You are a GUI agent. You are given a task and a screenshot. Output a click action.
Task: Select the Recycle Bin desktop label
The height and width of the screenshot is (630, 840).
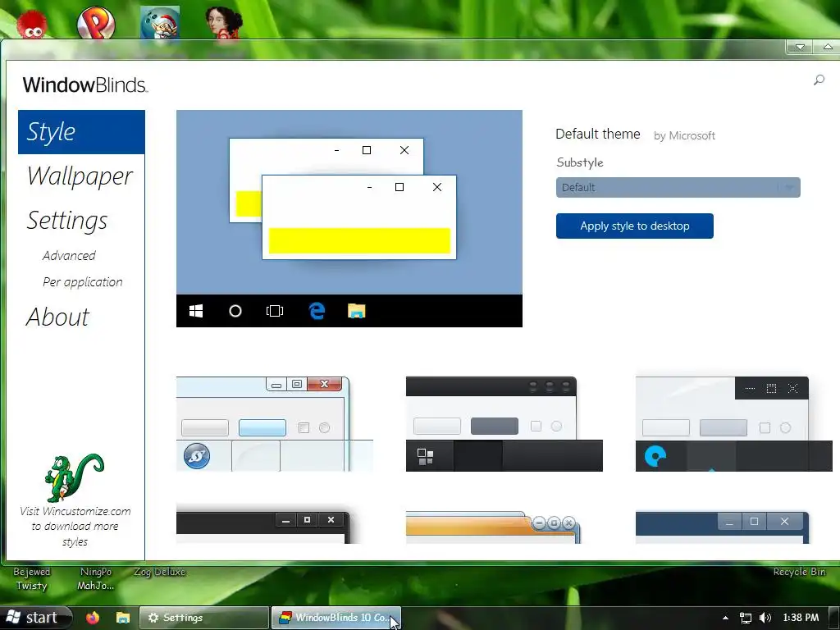point(799,572)
